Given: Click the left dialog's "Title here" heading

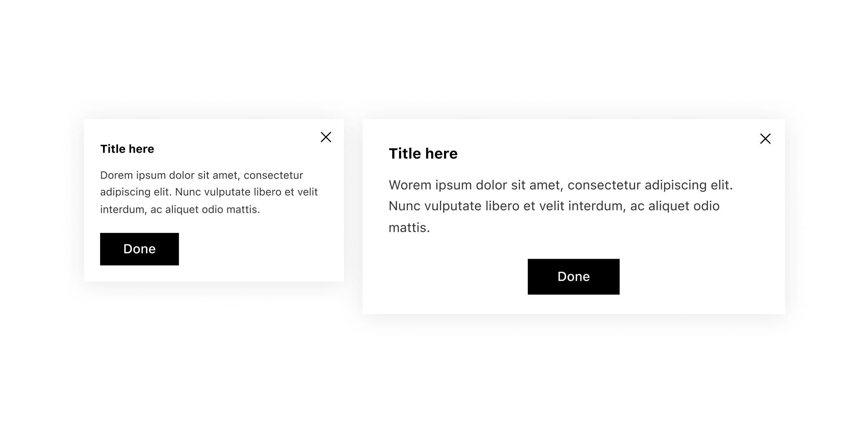Looking at the screenshot, I should coord(127,149).
